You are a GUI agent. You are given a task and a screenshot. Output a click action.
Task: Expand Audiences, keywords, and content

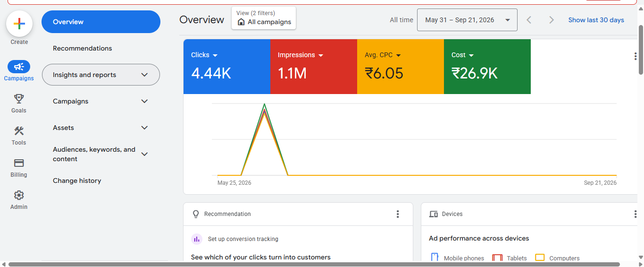[x=144, y=154]
